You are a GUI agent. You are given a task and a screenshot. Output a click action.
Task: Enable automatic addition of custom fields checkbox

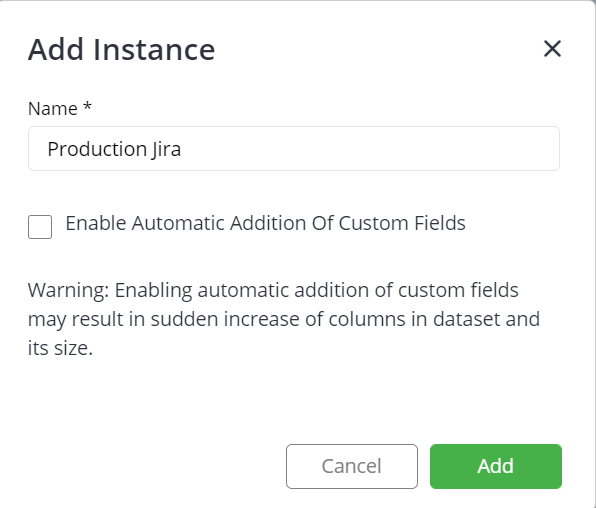tap(40, 227)
